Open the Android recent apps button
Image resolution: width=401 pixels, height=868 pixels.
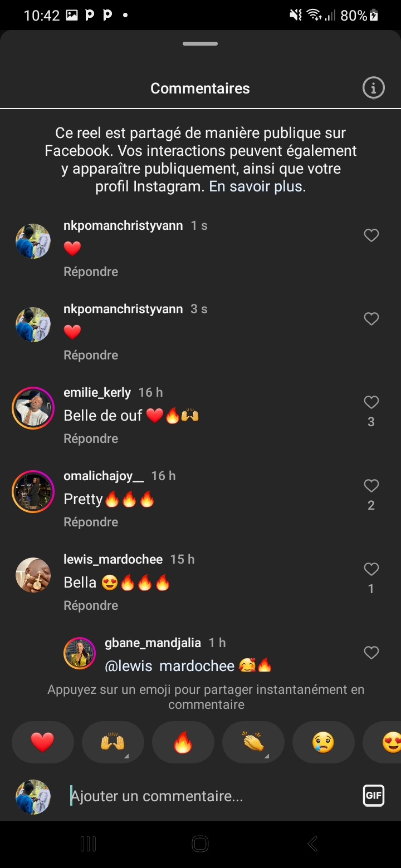(89, 844)
